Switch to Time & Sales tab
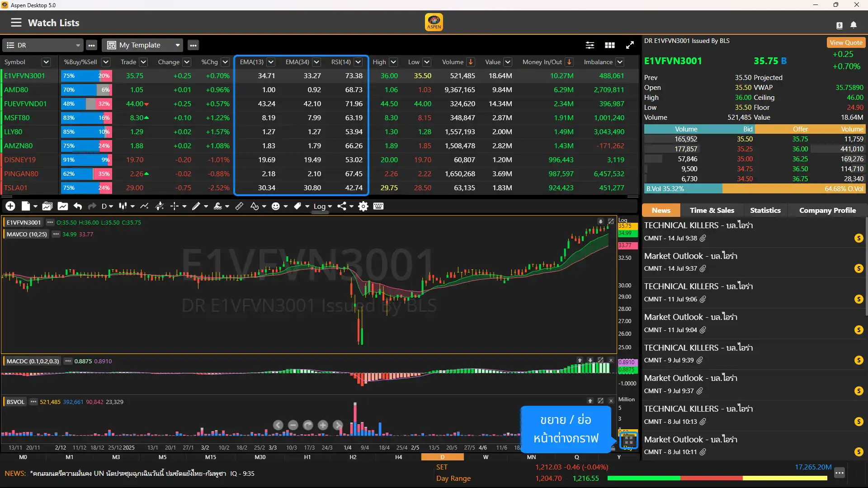 (x=712, y=211)
